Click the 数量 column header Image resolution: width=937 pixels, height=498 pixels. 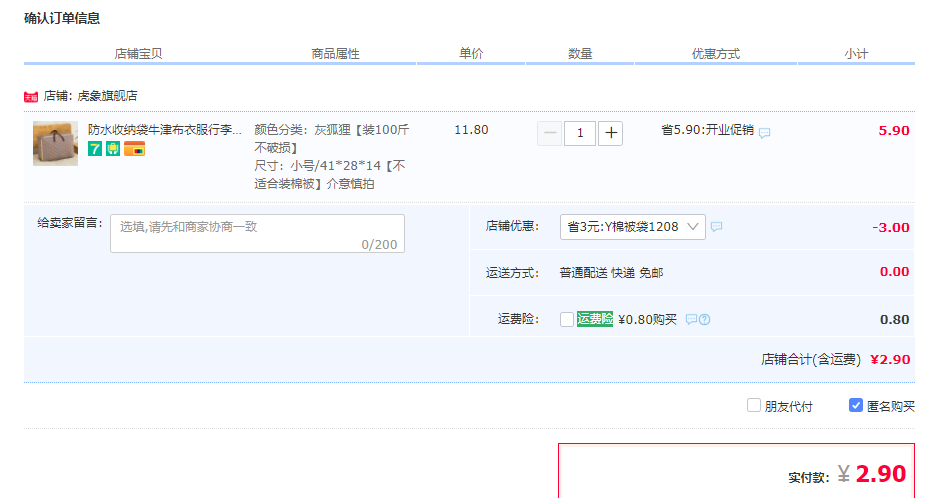[580, 54]
